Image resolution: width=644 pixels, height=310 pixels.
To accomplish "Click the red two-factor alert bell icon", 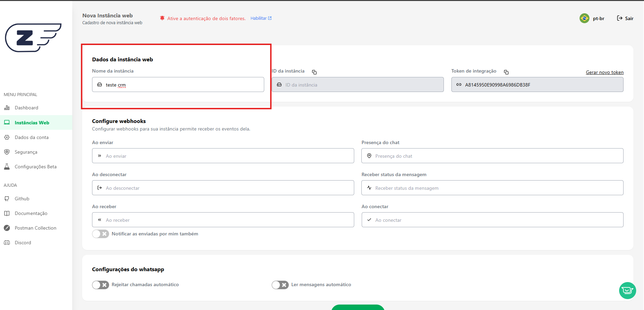I will [x=162, y=18].
